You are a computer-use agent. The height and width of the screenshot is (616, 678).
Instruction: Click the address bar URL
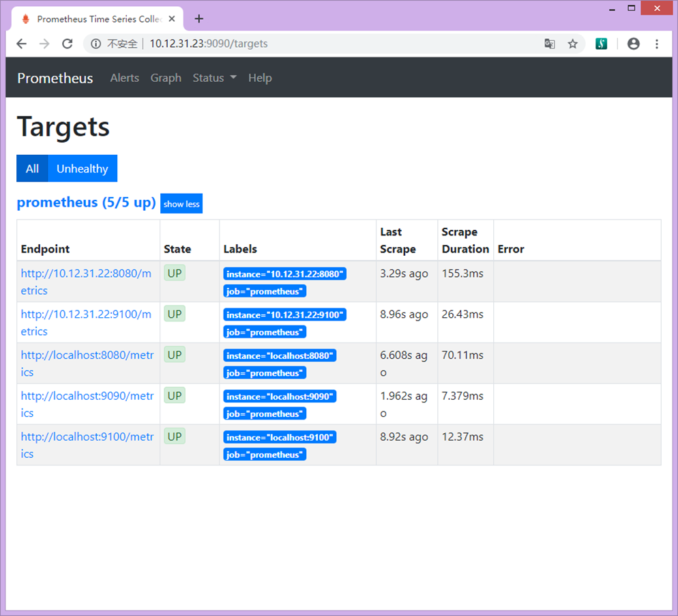pyautogui.click(x=209, y=44)
